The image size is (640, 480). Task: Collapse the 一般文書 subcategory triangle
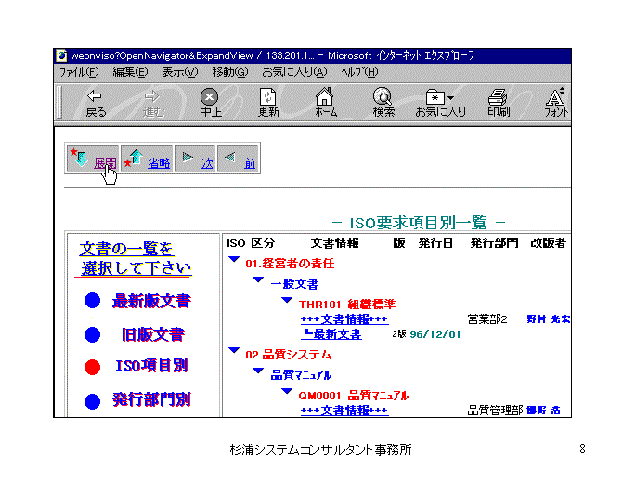point(260,282)
